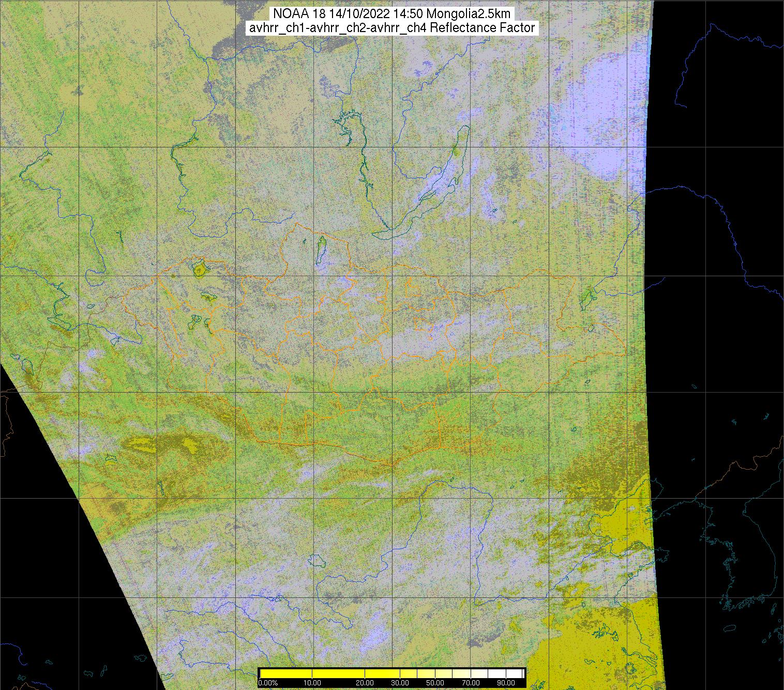Select the "50.00" colorbar label
The height and width of the screenshot is (690, 784).
(x=436, y=683)
